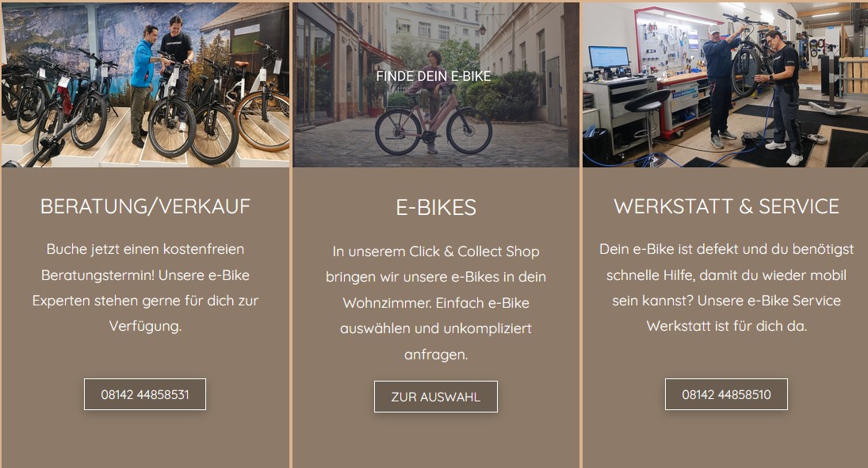Open the woman on pink e-bike photo
The width and height of the screenshot is (868, 468).
[436, 85]
